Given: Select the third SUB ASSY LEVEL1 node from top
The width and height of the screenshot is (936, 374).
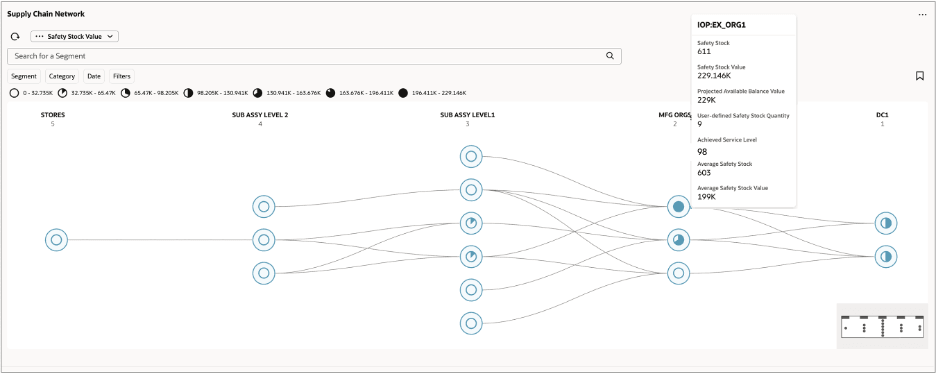Looking at the screenshot, I should pyautogui.click(x=471, y=223).
